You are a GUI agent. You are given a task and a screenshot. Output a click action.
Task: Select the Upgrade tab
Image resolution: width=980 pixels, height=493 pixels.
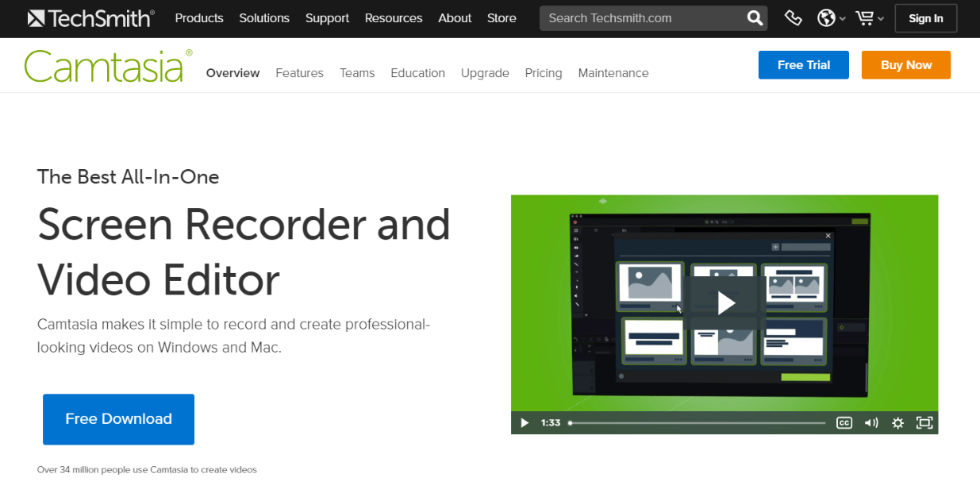485,73
